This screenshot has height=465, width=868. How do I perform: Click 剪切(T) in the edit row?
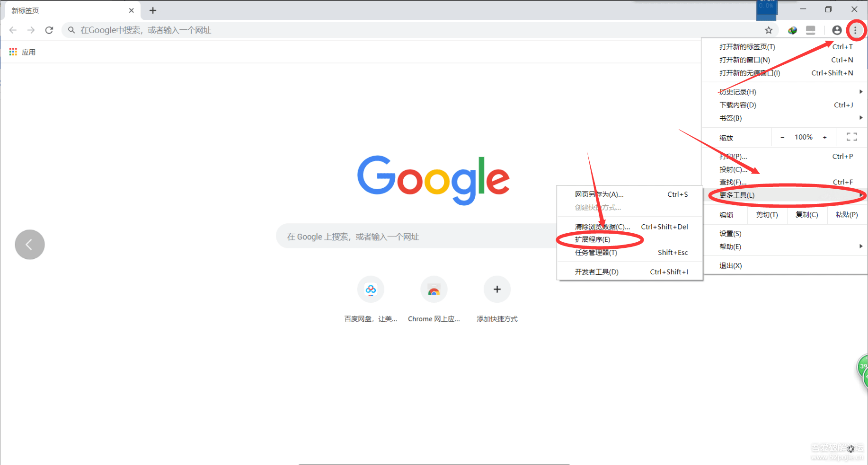coord(767,215)
